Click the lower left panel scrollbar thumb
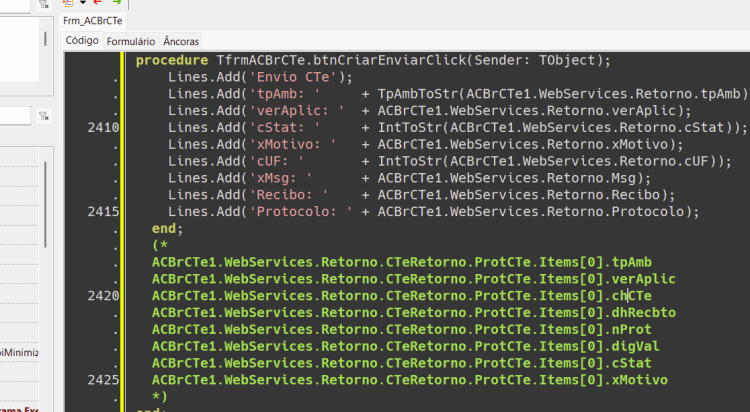The image size is (750, 412). 45,205
